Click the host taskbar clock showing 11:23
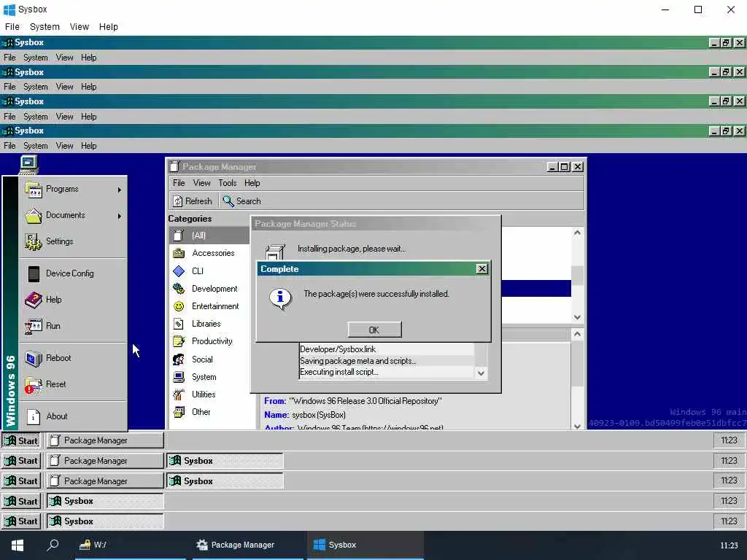Viewport: 747px width, 560px height. pyautogui.click(x=729, y=545)
